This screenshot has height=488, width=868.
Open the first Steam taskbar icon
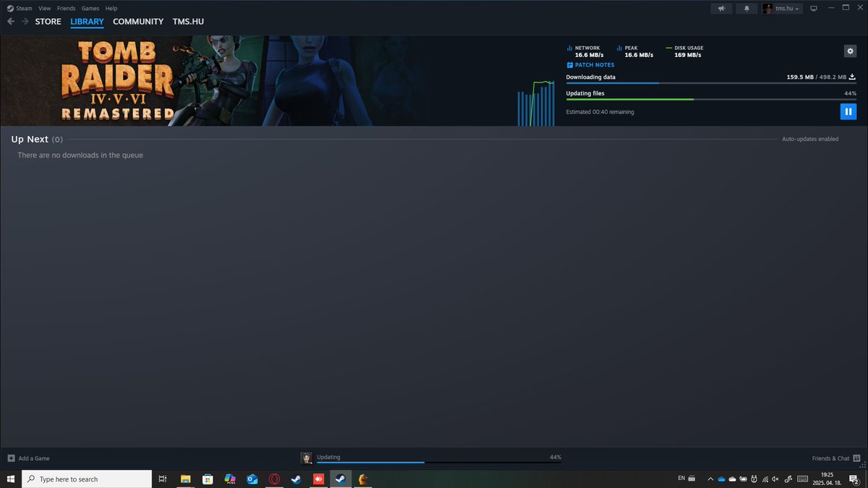point(297,479)
